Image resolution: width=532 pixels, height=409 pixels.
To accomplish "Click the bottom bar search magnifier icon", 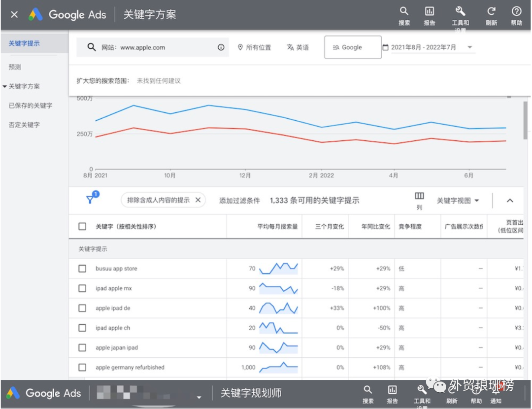I will pyautogui.click(x=368, y=390).
